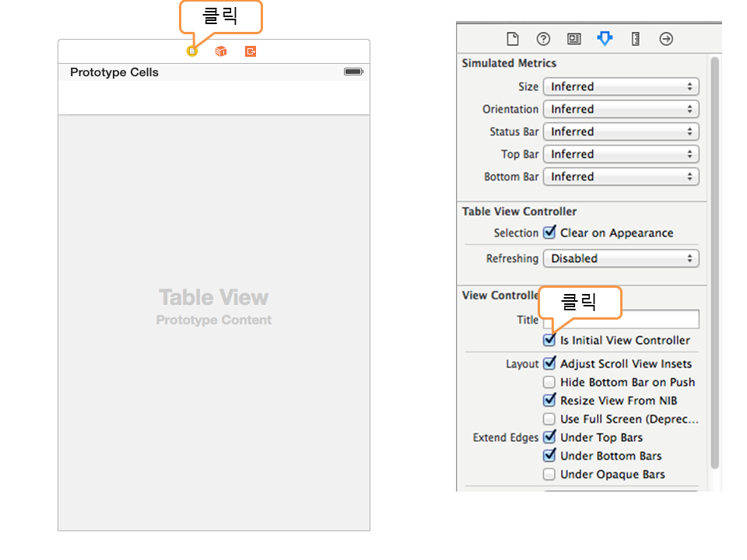This screenshot has height=560, width=747.
Task: Click the yellow Table View Controller icon
Action: coord(192,51)
